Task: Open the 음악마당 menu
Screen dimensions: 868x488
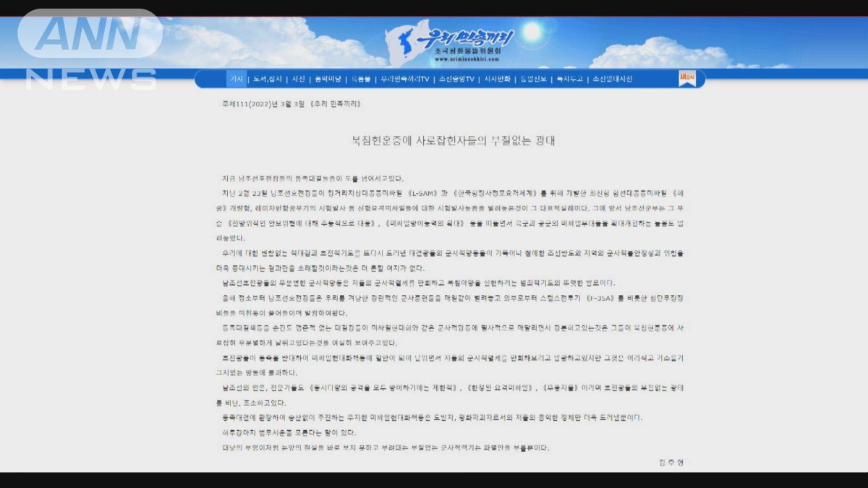Action: click(x=328, y=79)
